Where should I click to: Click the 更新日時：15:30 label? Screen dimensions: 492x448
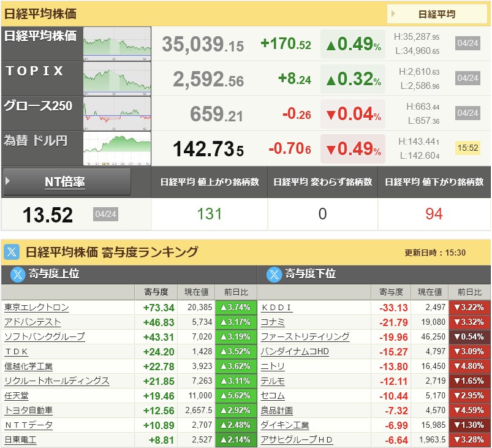435,252
